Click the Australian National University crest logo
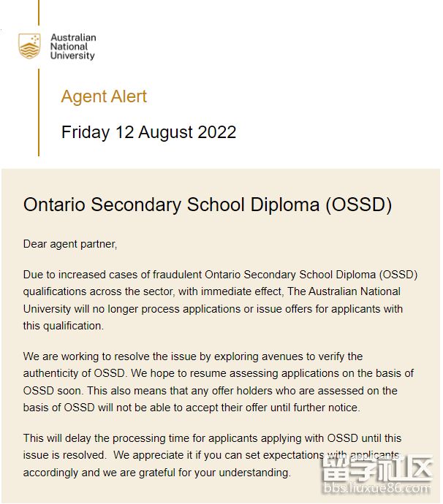Screen dimensions: 443x504 [x=30, y=46]
